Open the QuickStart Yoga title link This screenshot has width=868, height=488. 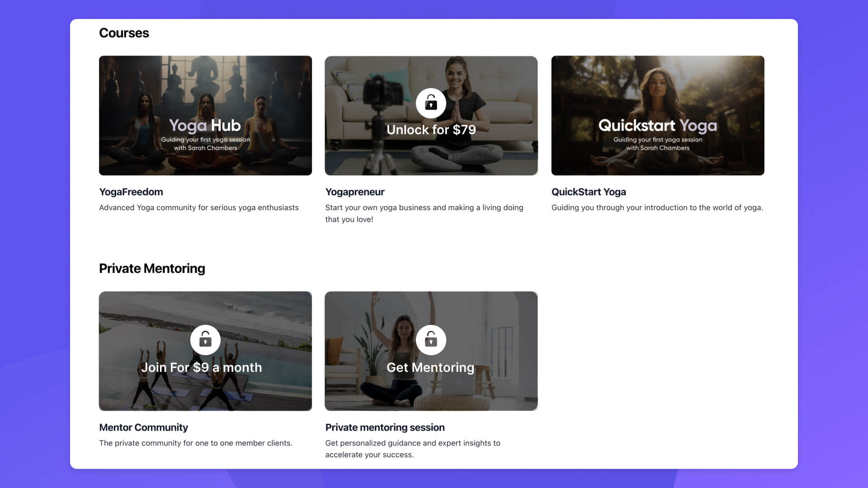pos(589,192)
